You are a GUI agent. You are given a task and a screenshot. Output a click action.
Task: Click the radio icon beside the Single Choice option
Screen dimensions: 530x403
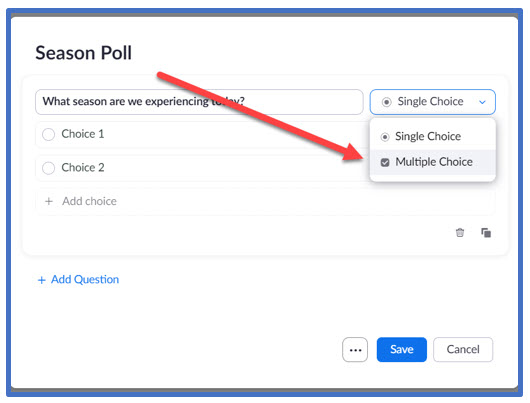coord(385,137)
